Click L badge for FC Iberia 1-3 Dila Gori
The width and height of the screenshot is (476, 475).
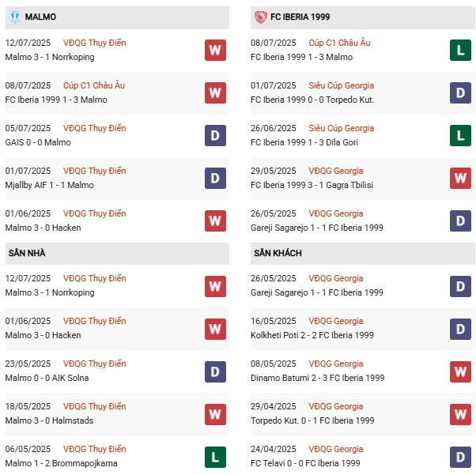pos(460,135)
